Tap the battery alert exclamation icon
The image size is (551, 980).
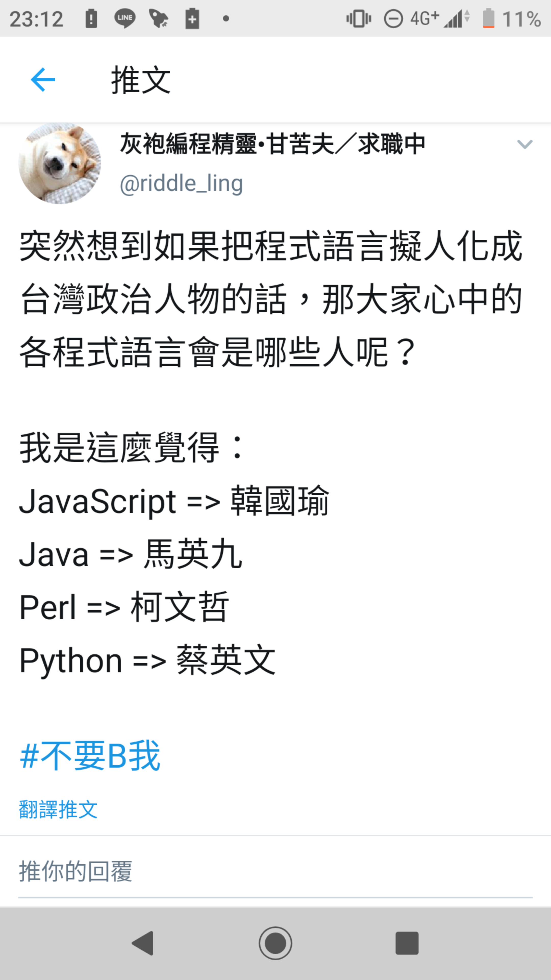(91, 18)
